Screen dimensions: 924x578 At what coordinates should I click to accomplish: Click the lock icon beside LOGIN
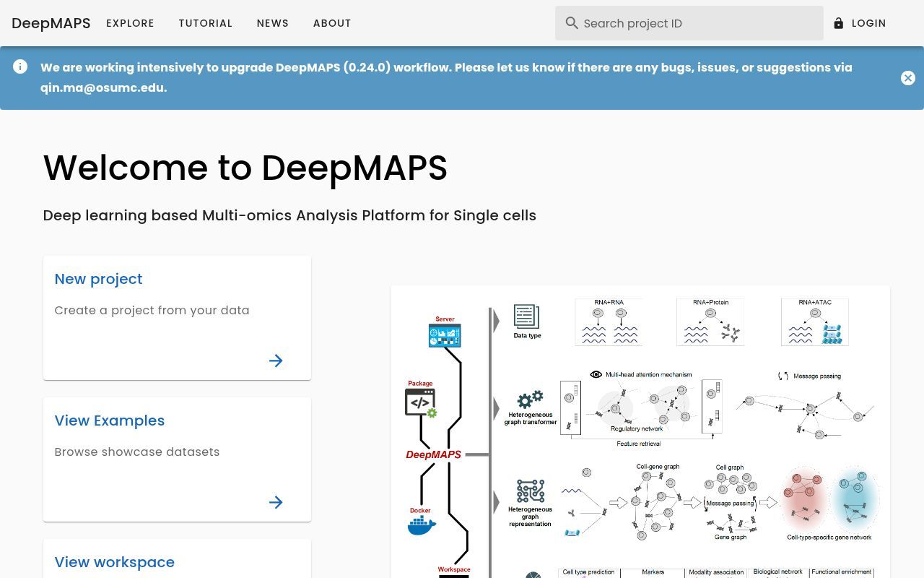tap(838, 23)
